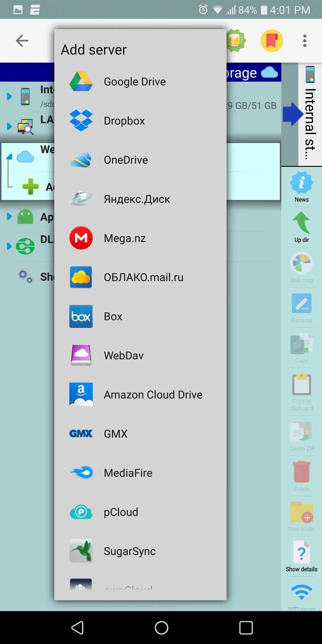Viewport: 322px width, 644px height.
Task: Choose Mega.nz cloud server
Action: tap(140, 238)
